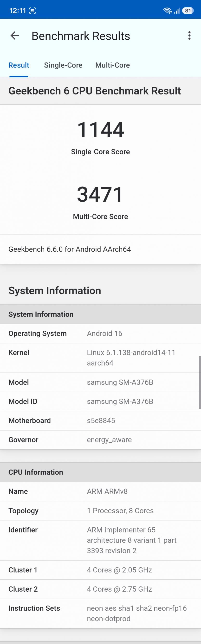Tap the cellular signal bars icon

coord(177,11)
